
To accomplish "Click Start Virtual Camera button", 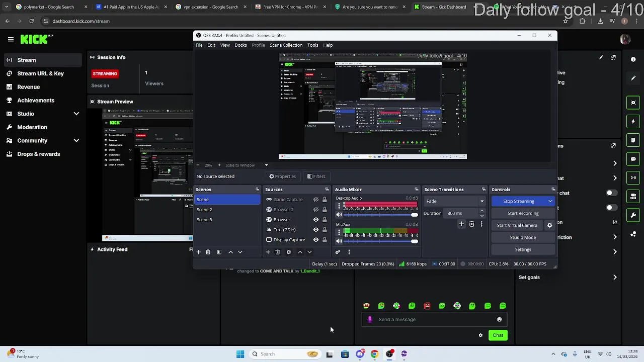I will 517,225.
